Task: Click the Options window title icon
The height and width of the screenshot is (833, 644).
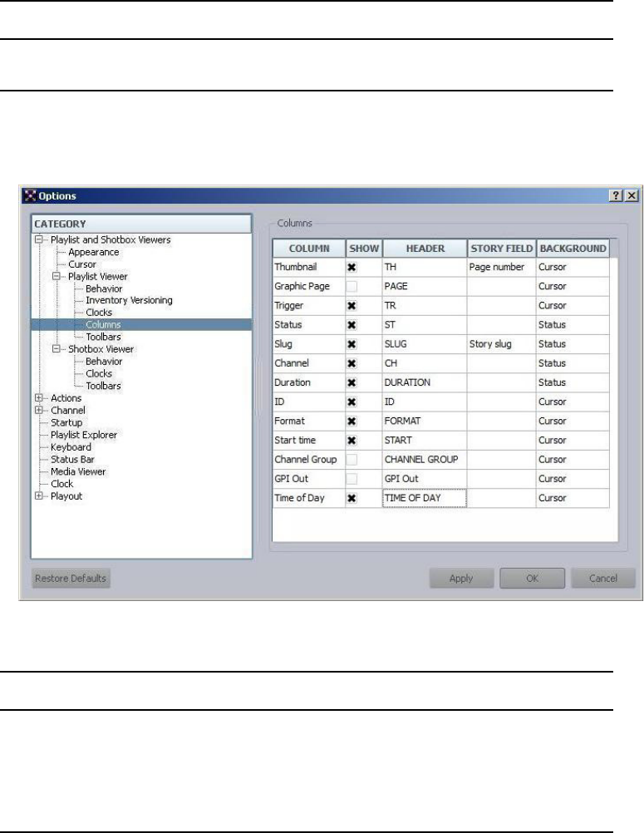Action: coord(30,195)
